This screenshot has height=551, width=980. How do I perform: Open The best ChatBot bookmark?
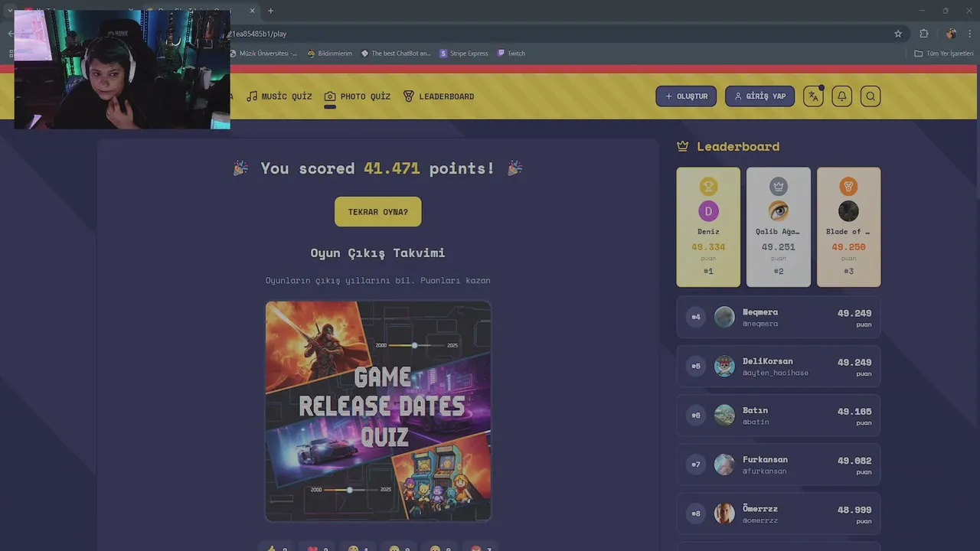[x=396, y=54]
